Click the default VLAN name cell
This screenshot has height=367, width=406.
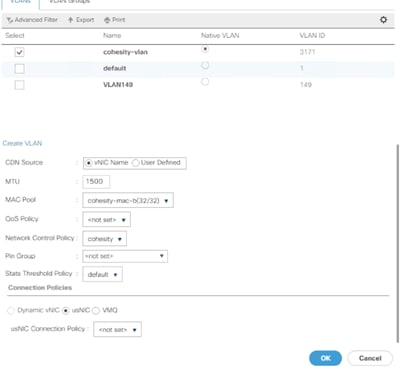tap(115, 68)
